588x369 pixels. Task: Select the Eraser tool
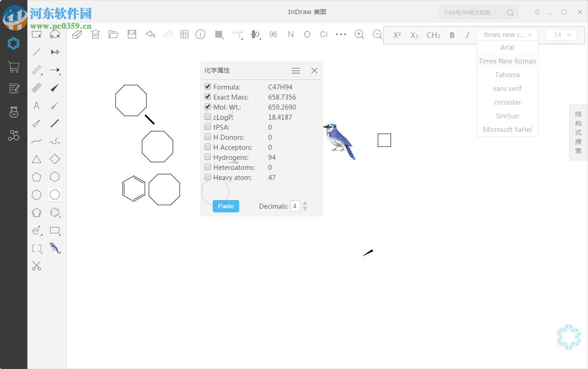(x=77, y=34)
